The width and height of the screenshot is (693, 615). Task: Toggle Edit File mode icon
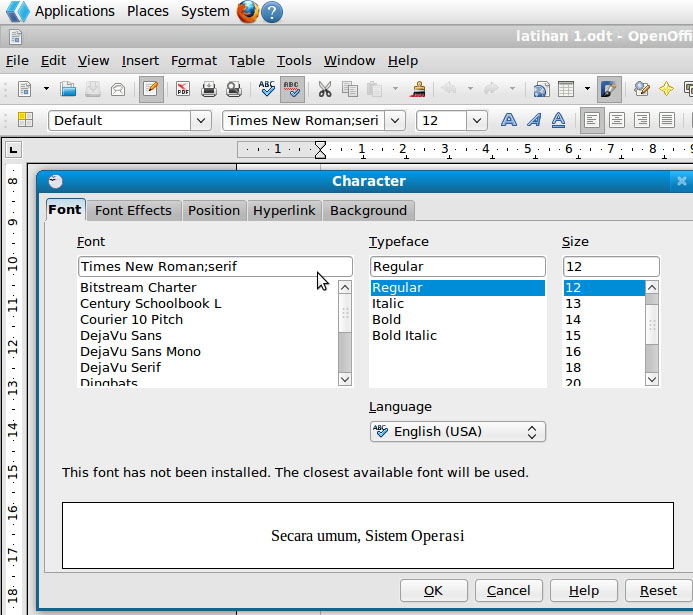click(151, 89)
